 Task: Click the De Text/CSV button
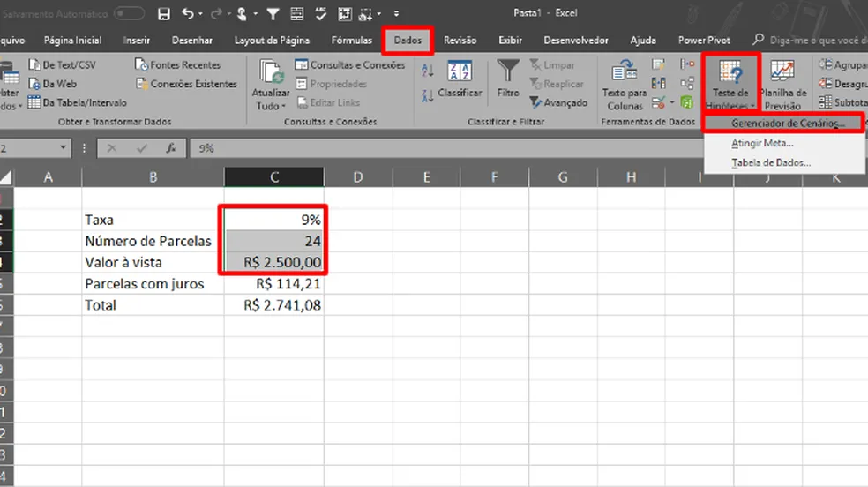pyautogui.click(x=62, y=64)
